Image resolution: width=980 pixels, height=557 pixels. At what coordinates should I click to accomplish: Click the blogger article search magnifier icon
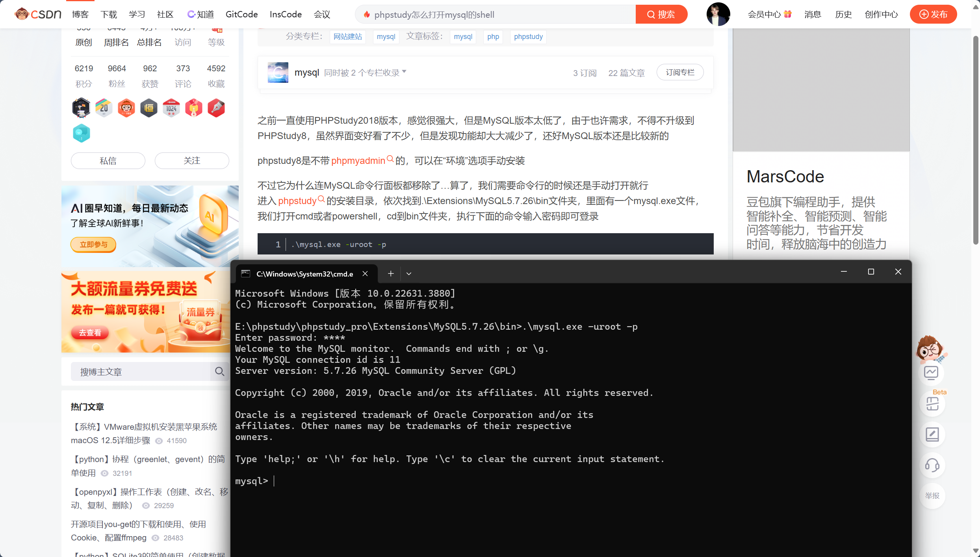pos(219,371)
